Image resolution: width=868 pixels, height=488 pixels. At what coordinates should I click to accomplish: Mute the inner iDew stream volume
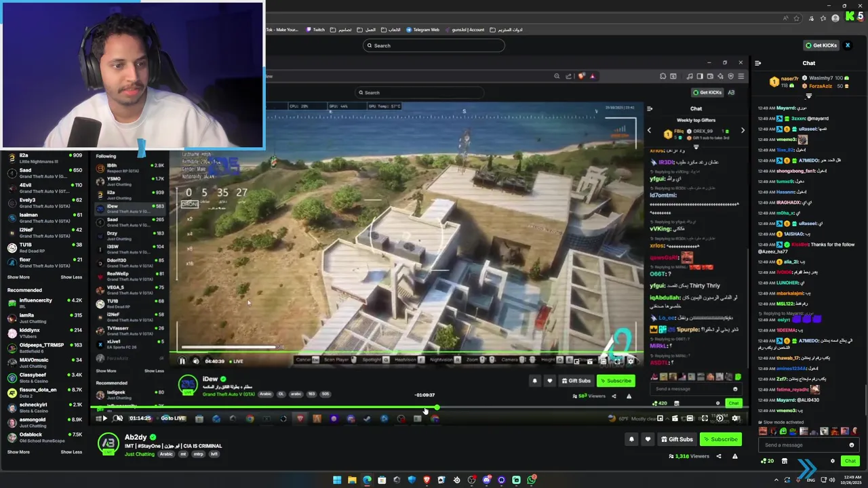pyautogui.click(x=196, y=361)
